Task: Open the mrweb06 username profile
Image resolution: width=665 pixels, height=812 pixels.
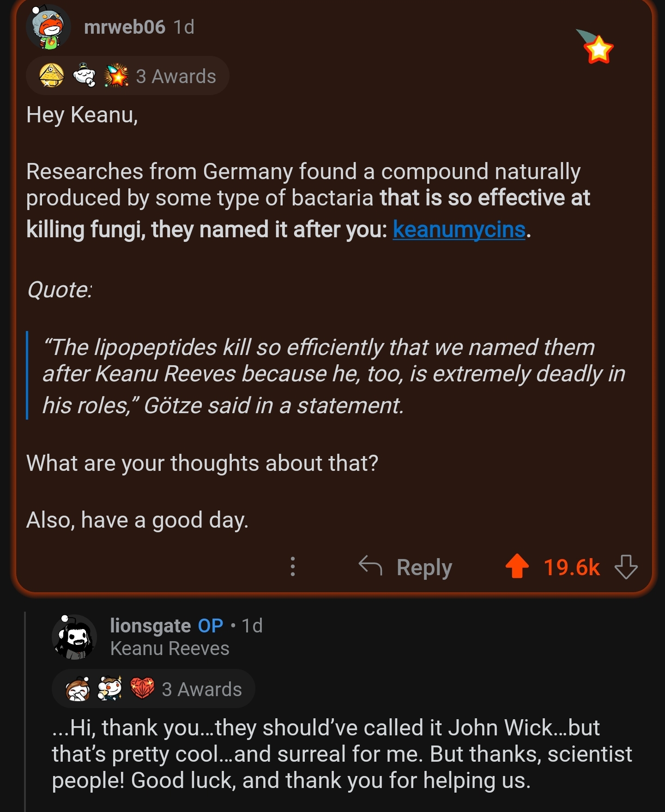Action: point(125,27)
